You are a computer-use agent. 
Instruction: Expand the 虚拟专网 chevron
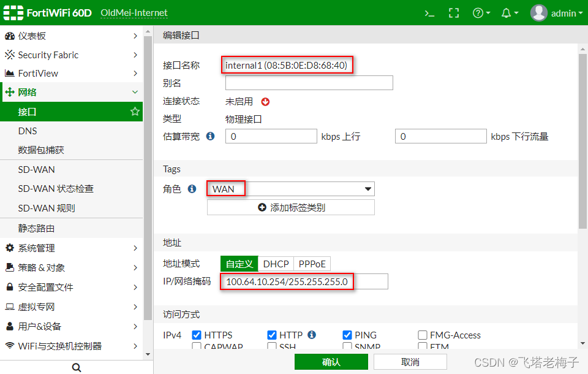[135, 307]
